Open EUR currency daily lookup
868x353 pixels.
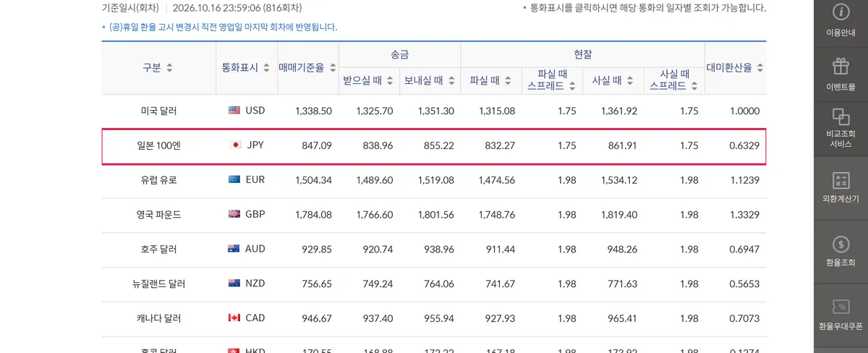(255, 180)
